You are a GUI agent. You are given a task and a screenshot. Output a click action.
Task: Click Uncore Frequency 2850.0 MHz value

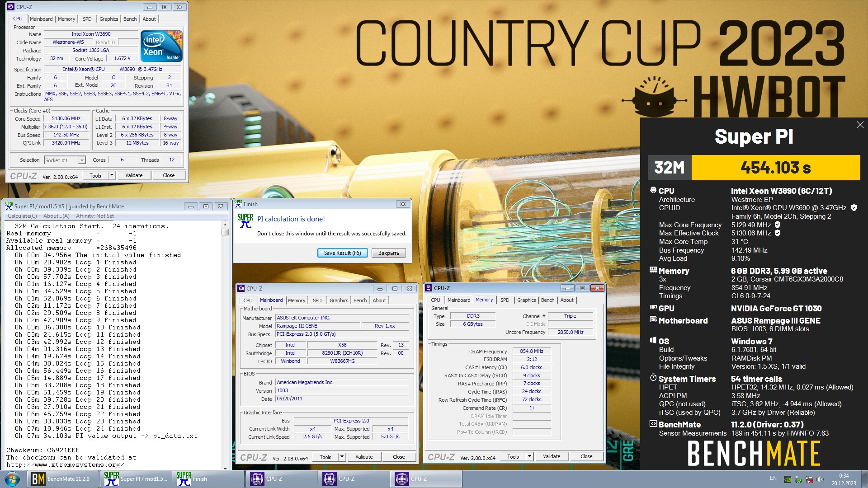tap(571, 332)
